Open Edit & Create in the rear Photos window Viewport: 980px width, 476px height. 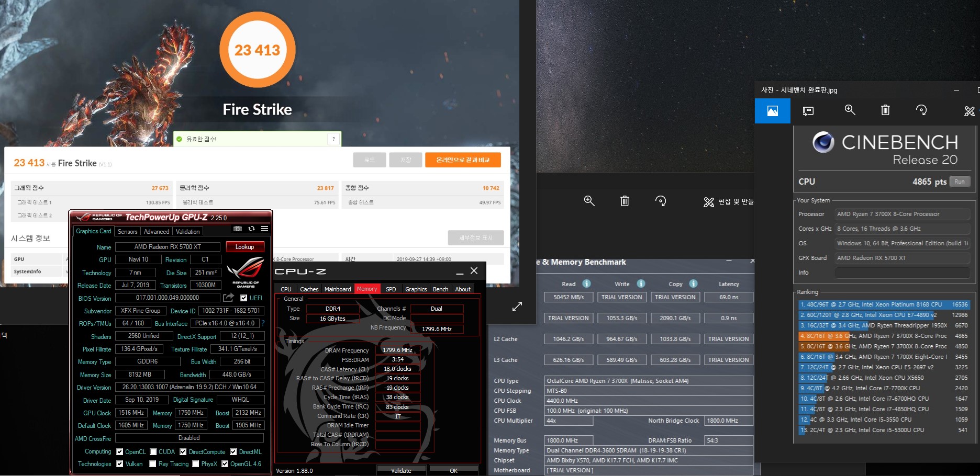coord(729,201)
